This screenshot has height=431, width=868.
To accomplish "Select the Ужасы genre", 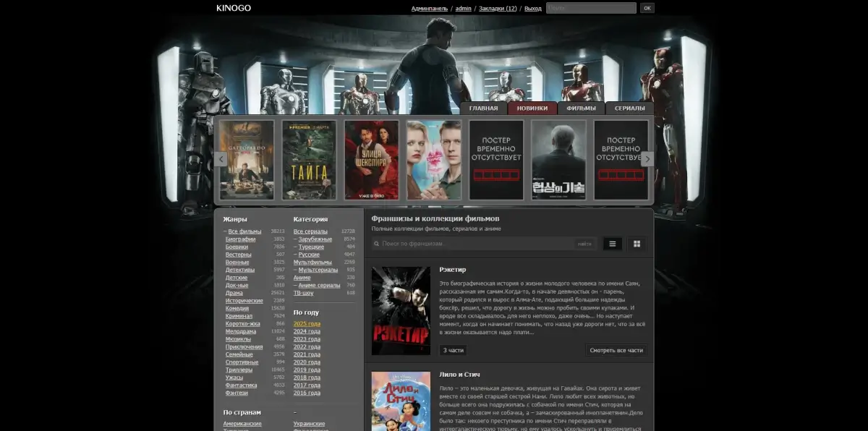I will (234, 377).
